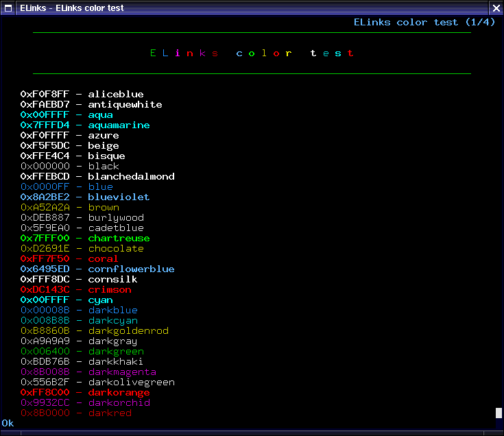Click the 'bisque' color entry
Viewport: 504px width, 436px height.
[x=73, y=156]
